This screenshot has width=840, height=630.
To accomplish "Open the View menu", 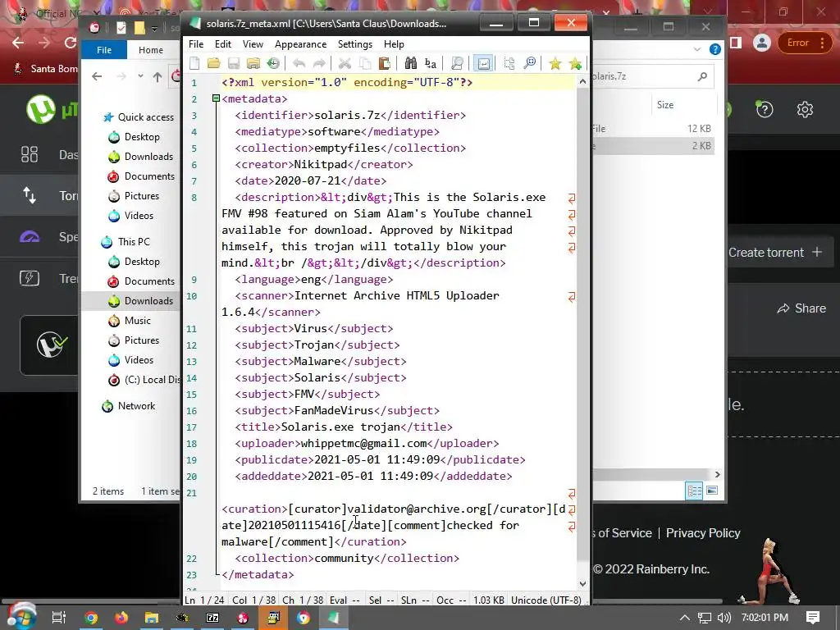I will (x=253, y=44).
